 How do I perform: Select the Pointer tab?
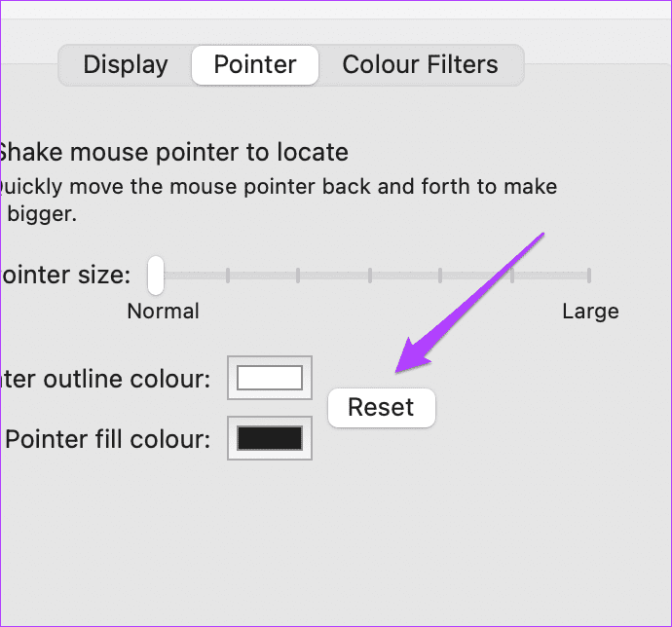tap(255, 65)
